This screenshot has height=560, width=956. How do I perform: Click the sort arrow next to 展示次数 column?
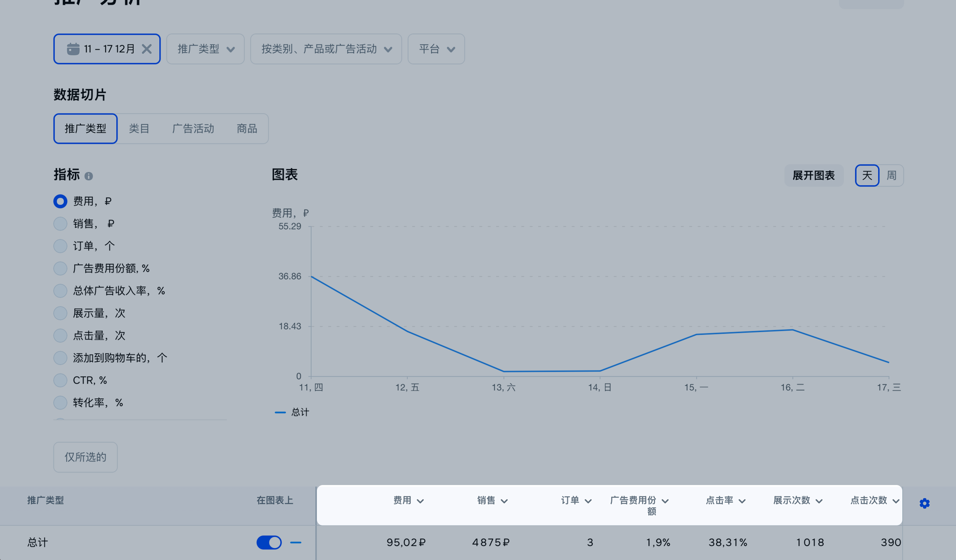click(x=819, y=501)
